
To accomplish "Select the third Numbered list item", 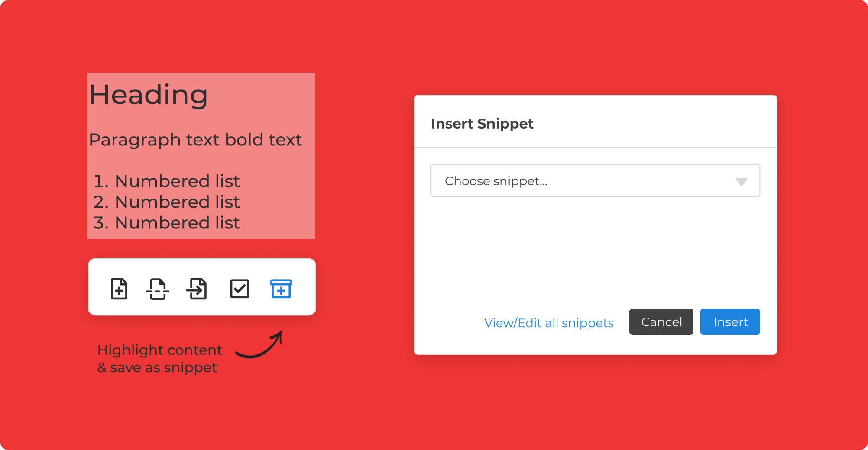I will [x=167, y=223].
